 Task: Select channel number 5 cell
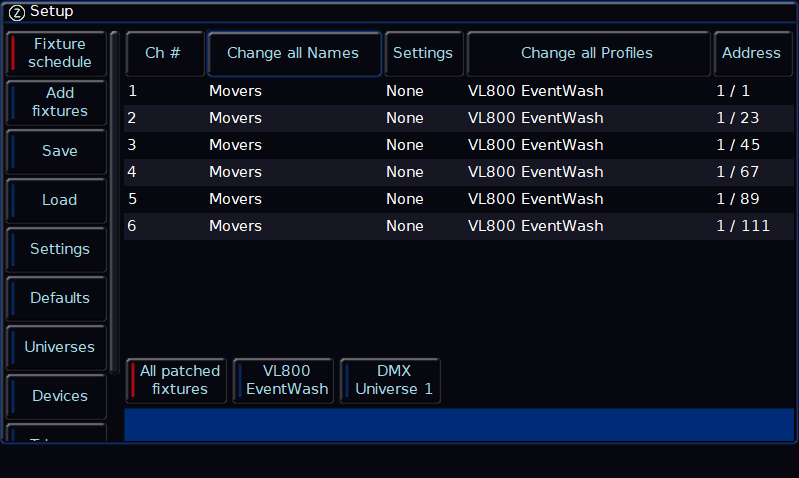pos(132,199)
